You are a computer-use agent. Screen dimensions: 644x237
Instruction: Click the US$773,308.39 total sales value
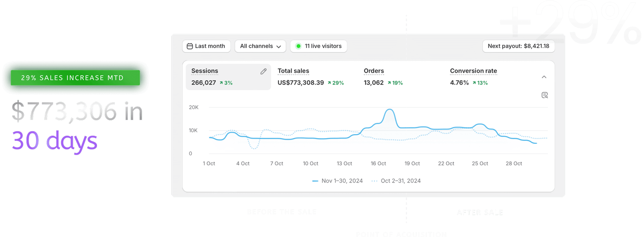click(301, 83)
